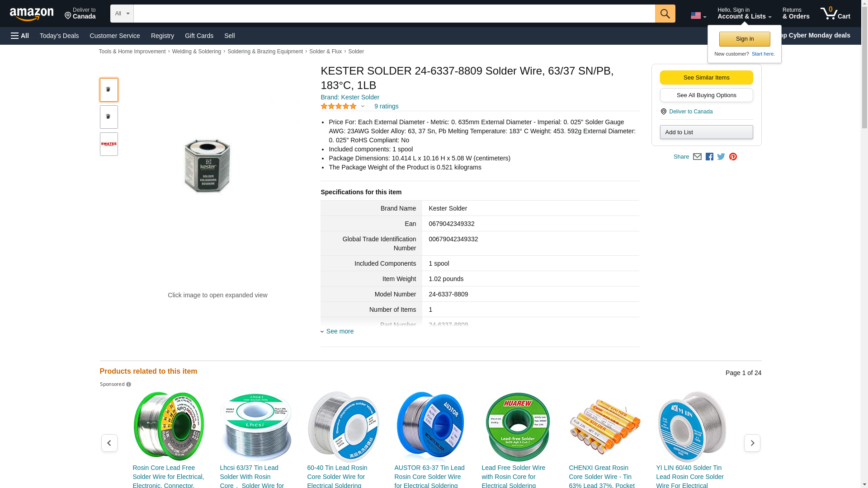Click the Amazon logo
Screen dimensions: 868x488
coord(32,14)
